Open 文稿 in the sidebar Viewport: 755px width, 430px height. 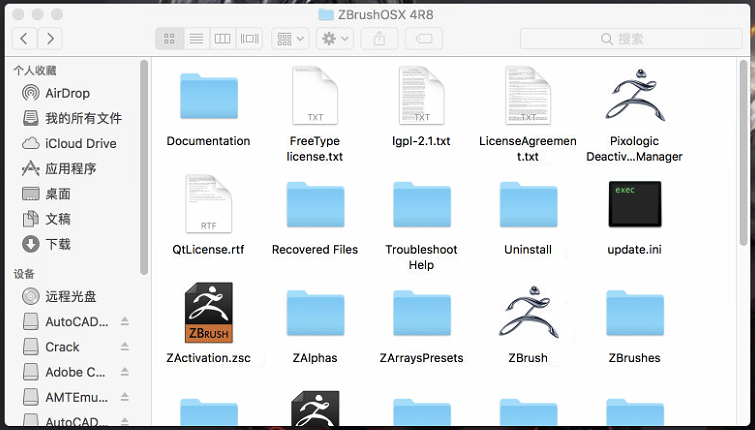[46, 219]
